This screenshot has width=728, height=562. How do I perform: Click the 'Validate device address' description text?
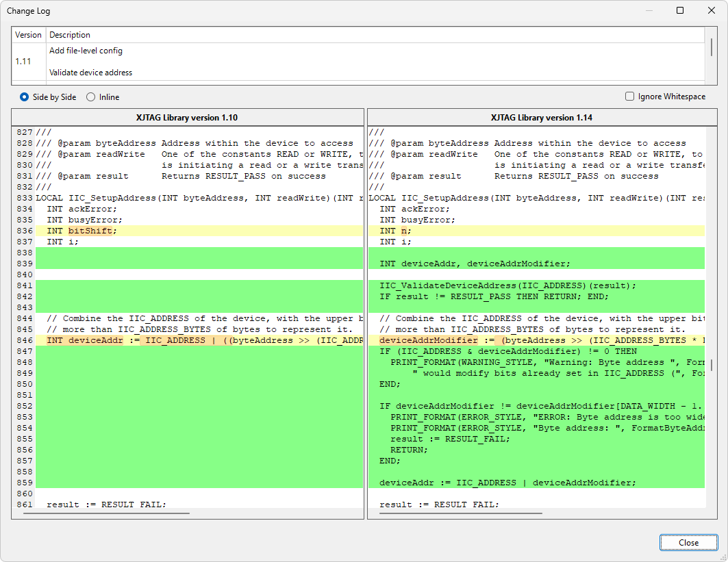point(91,73)
